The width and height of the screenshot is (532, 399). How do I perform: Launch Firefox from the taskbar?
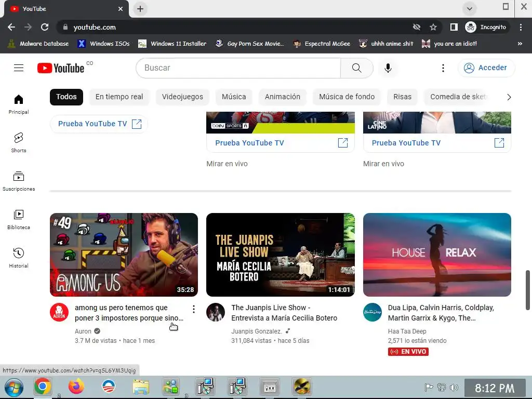tap(76, 387)
